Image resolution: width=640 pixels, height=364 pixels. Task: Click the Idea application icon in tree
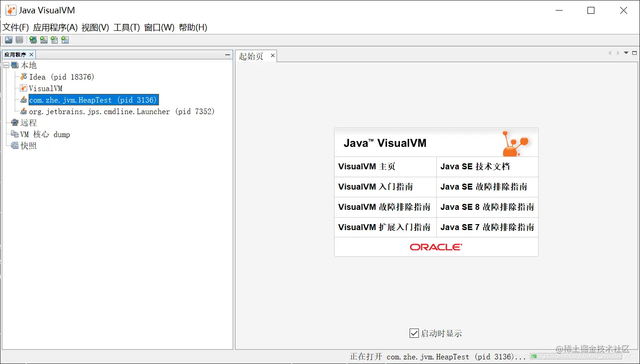[23, 77]
